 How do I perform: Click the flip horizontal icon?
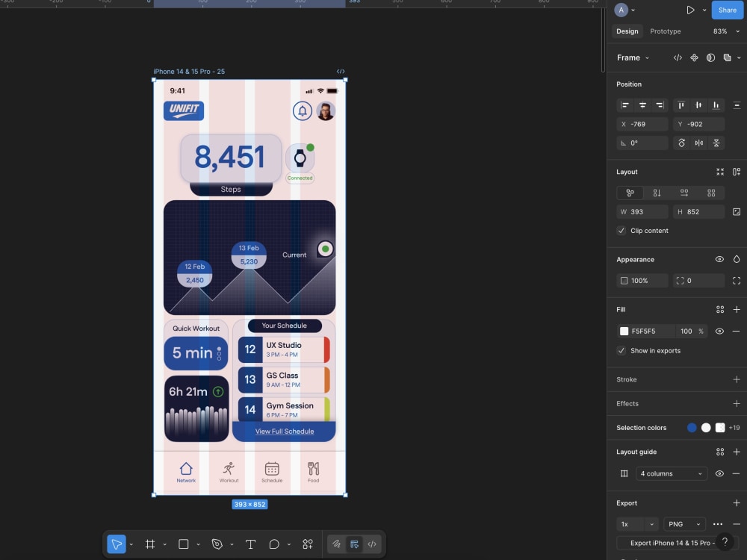click(x=699, y=143)
